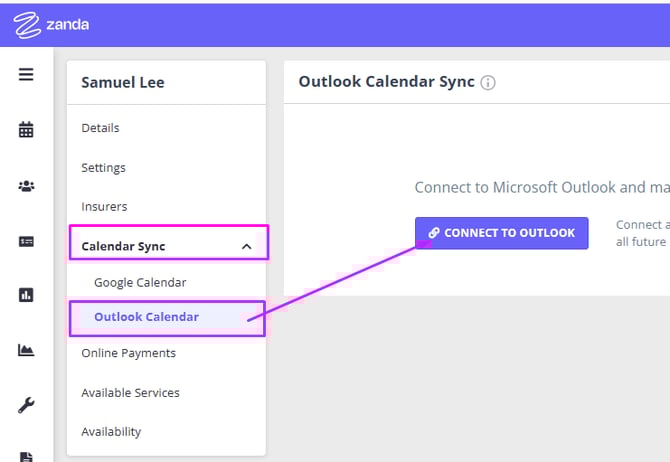Viewport: 670px width, 462px height.
Task: Select Outlook Calendar sync option
Action: (146, 317)
